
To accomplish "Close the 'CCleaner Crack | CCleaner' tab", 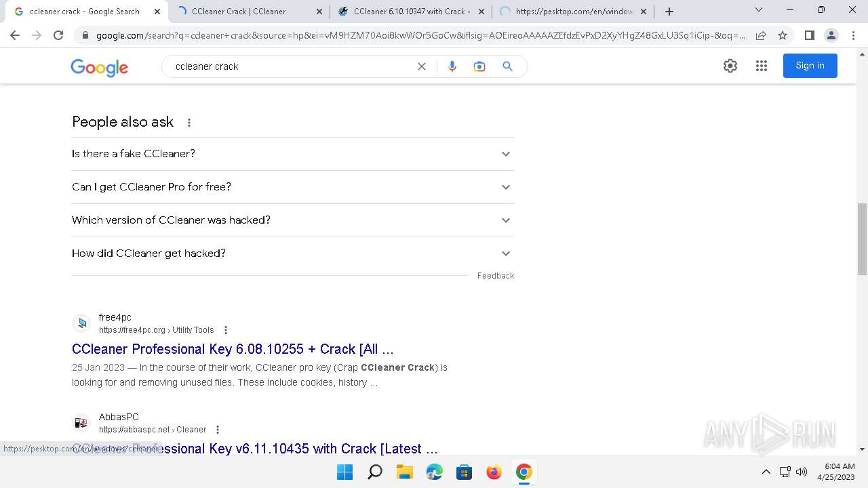I will point(319,12).
